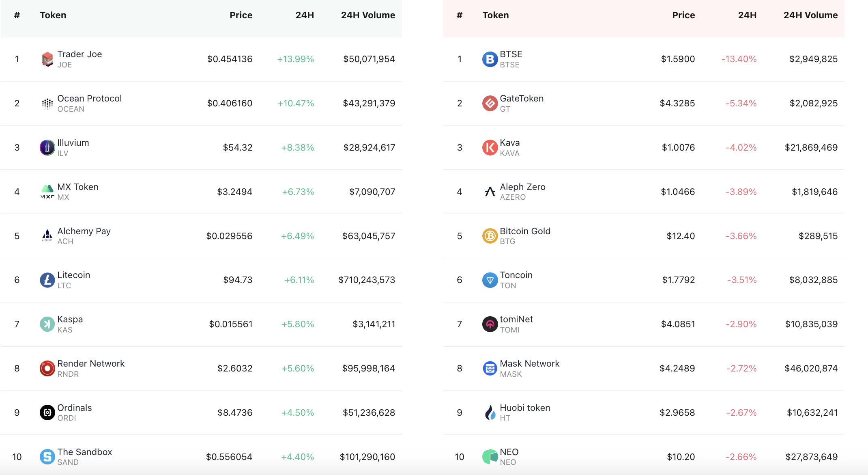868x475 pixels.
Task: Sort losers table by 24H header
Action: (747, 15)
